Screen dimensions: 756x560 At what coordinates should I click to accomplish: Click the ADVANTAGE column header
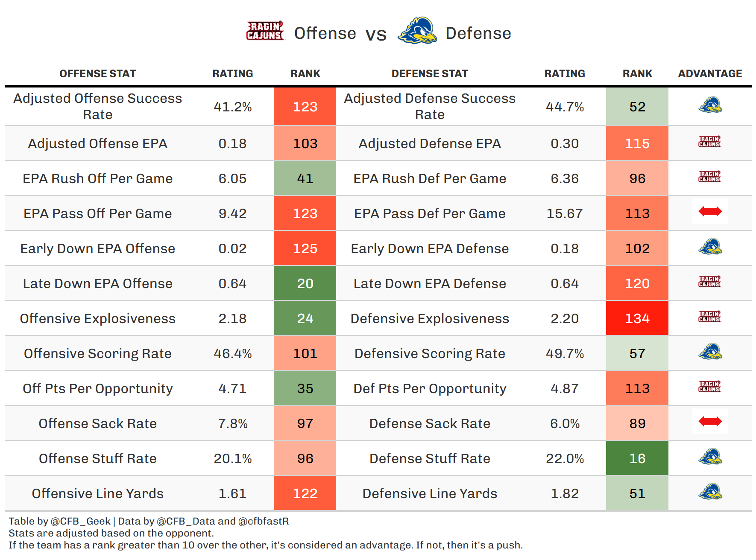click(710, 74)
